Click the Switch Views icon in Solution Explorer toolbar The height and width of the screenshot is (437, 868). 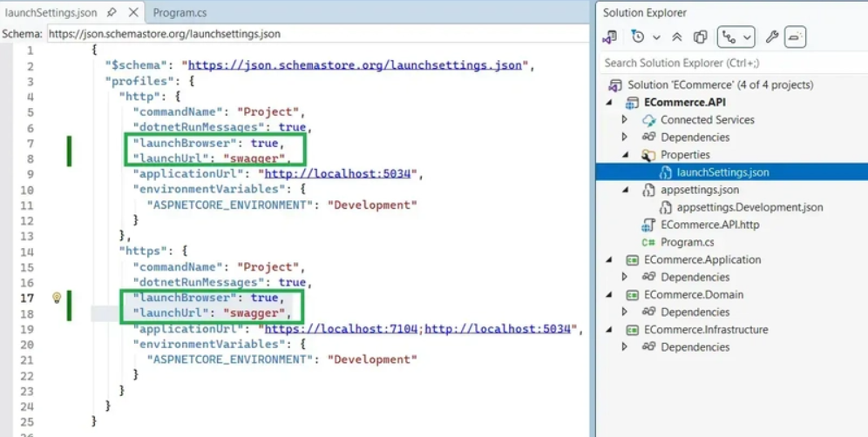coord(609,37)
